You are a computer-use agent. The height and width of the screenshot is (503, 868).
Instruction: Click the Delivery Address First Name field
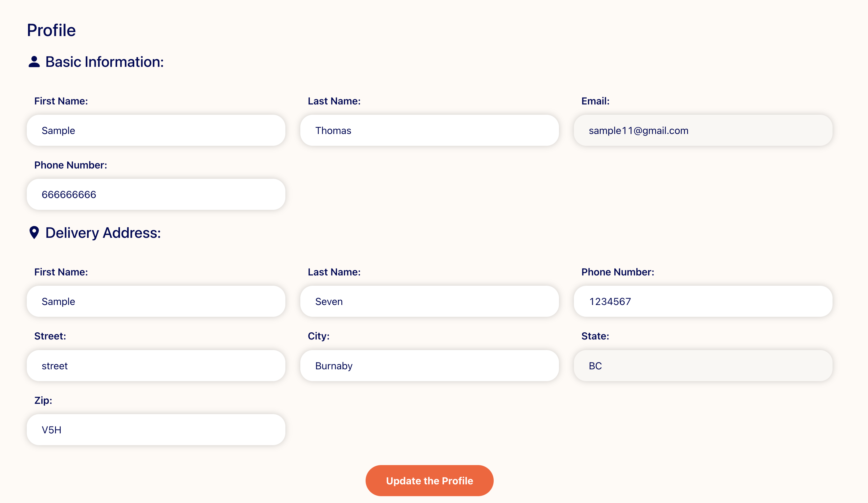point(156,301)
